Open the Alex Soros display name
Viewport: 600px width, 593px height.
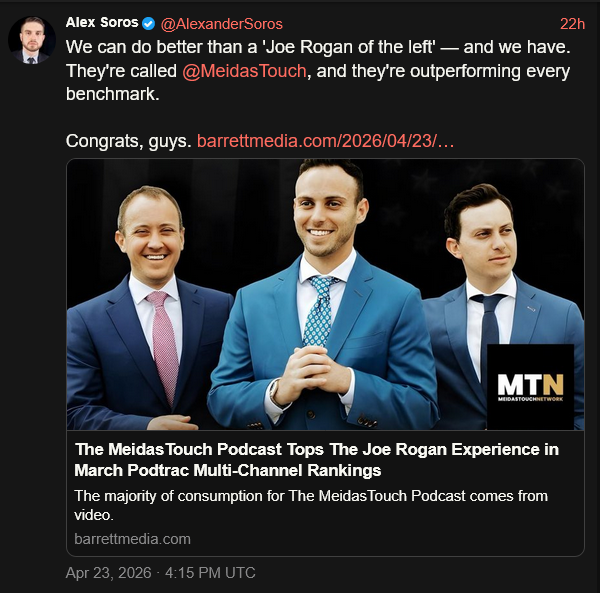pyautogui.click(x=102, y=23)
